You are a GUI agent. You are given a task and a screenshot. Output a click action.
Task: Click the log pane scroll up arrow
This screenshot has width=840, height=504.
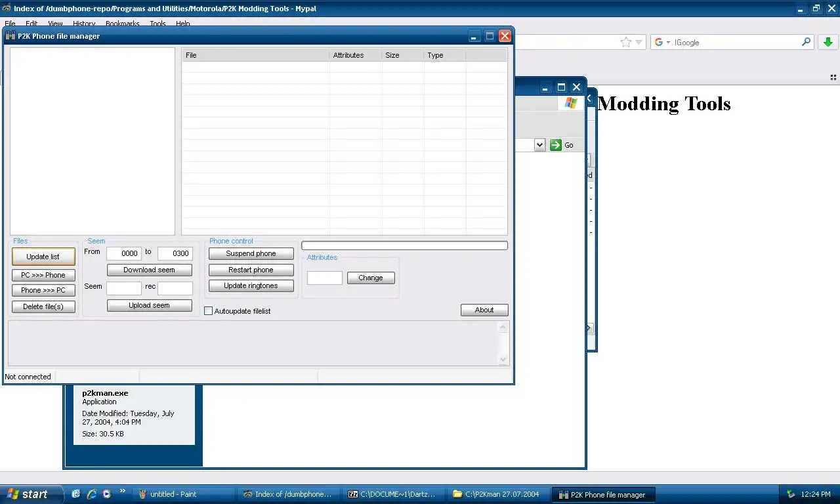pyautogui.click(x=503, y=327)
